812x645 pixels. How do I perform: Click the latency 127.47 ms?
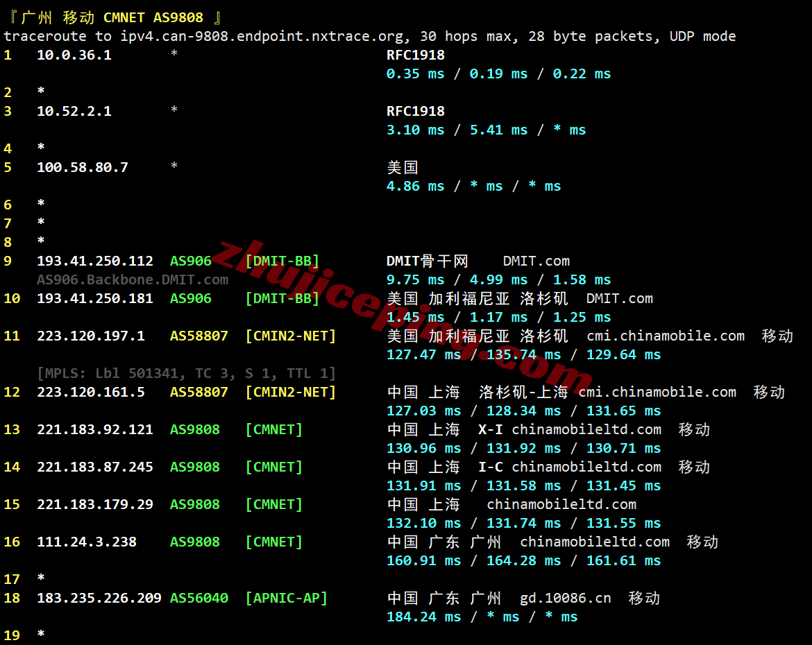click(423, 355)
